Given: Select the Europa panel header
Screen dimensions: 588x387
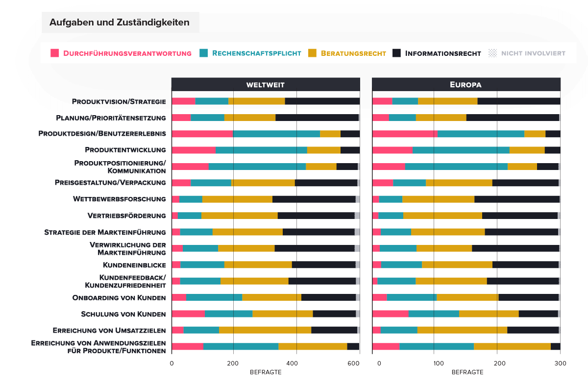Looking at the screenshot, I should (x=466, y=84).
